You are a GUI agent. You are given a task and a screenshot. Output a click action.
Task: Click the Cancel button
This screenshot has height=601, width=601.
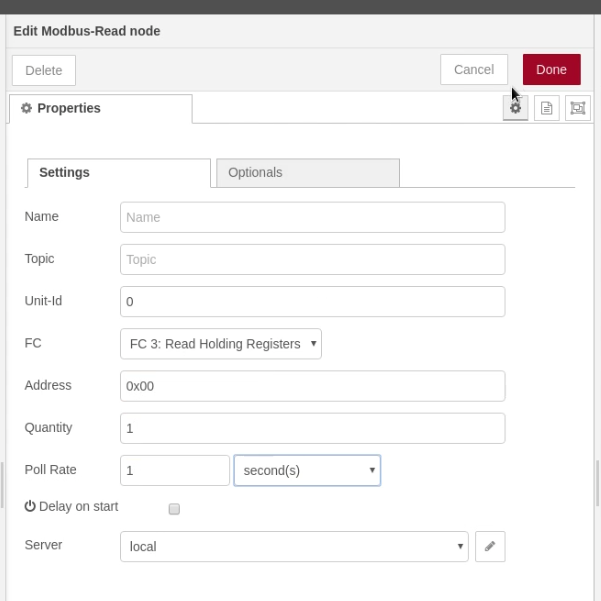tap(474, 70)
